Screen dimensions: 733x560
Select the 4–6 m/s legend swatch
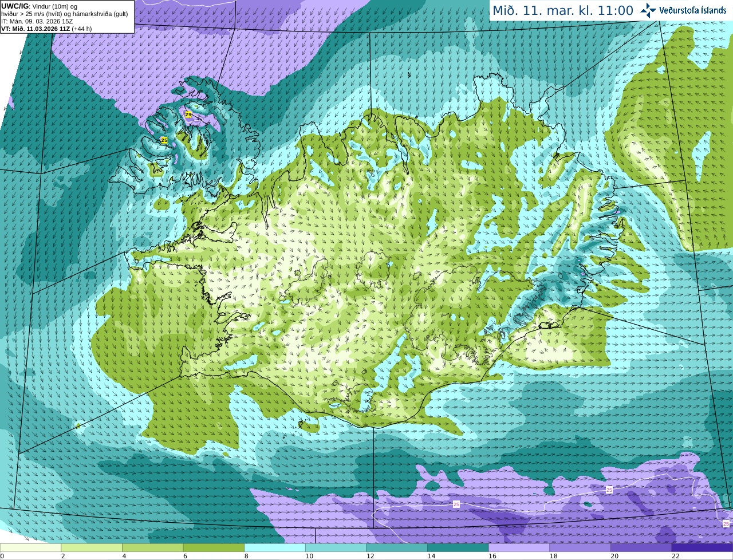click(x=152, y=548)
